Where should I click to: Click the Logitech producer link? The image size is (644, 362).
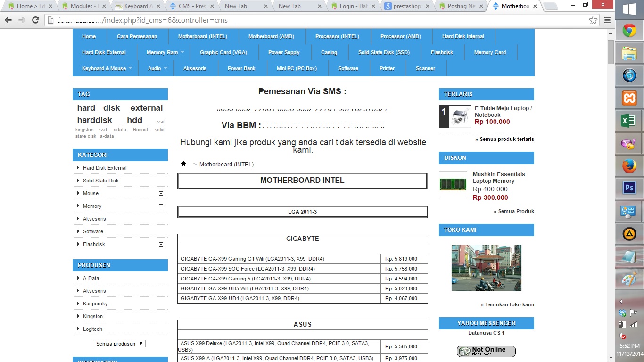pyautogui.click(x=92, y=329)
